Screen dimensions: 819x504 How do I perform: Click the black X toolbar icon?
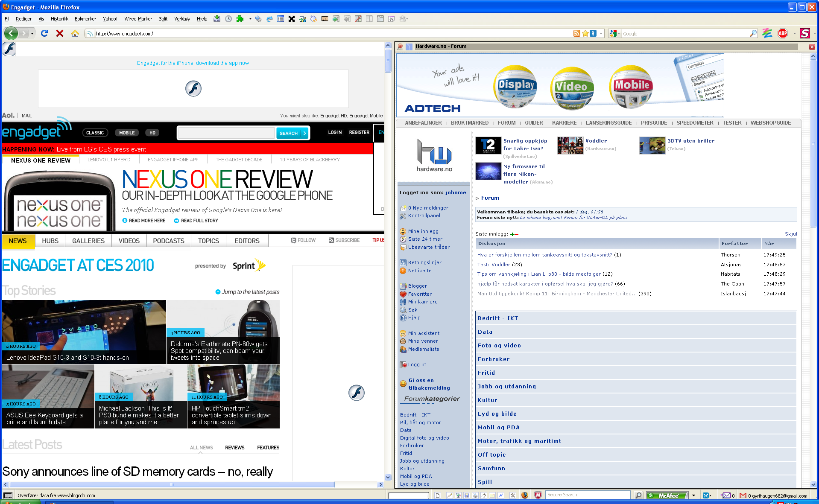292,19
